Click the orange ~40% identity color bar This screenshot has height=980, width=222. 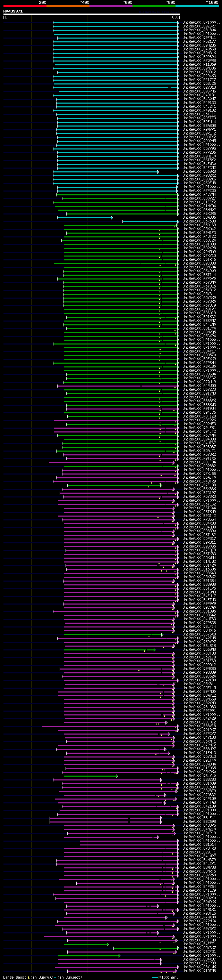(x=68, y=6)
